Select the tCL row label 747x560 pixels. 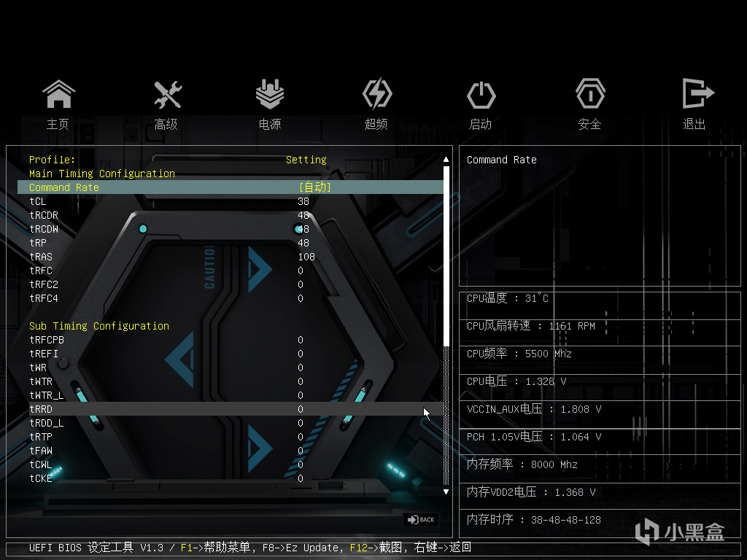[x=38, y=201]
